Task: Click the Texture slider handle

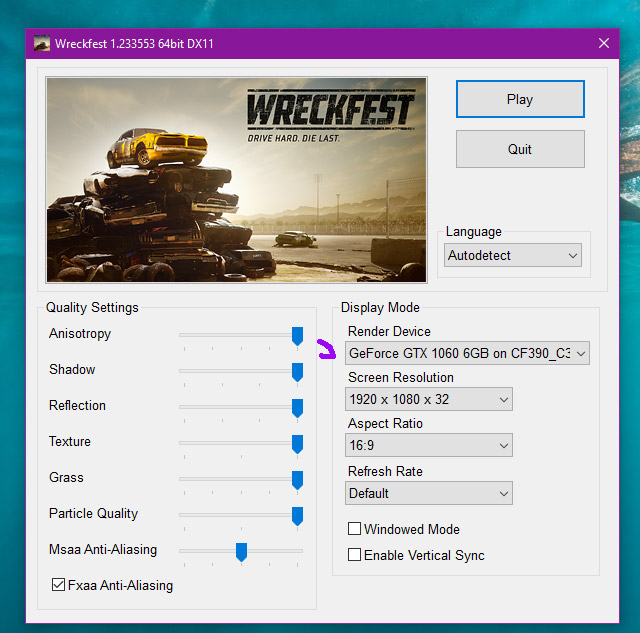Action: [298, 444]
